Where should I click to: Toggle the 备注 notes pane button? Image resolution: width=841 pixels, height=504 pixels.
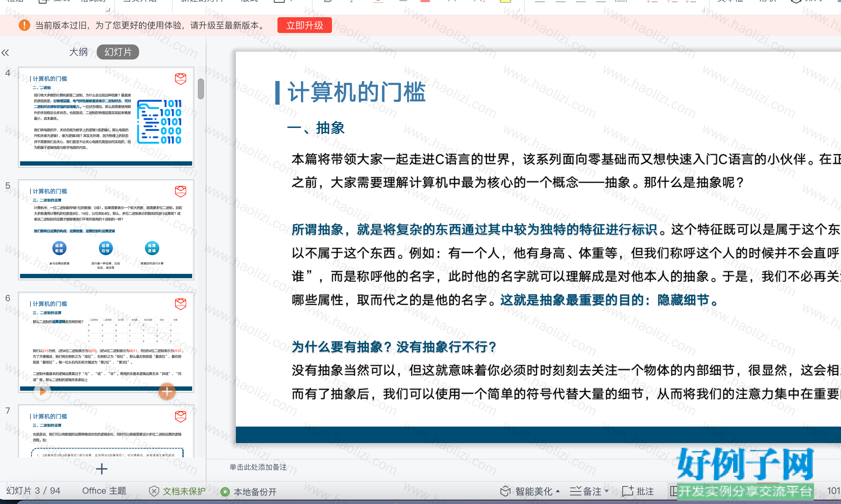pos(586,491)
